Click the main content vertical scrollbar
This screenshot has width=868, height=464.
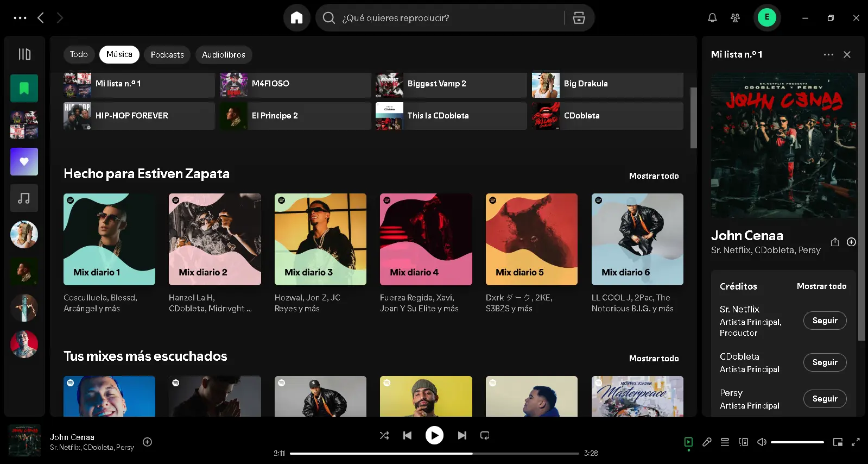pyautogui.click(x=693, y=117)
